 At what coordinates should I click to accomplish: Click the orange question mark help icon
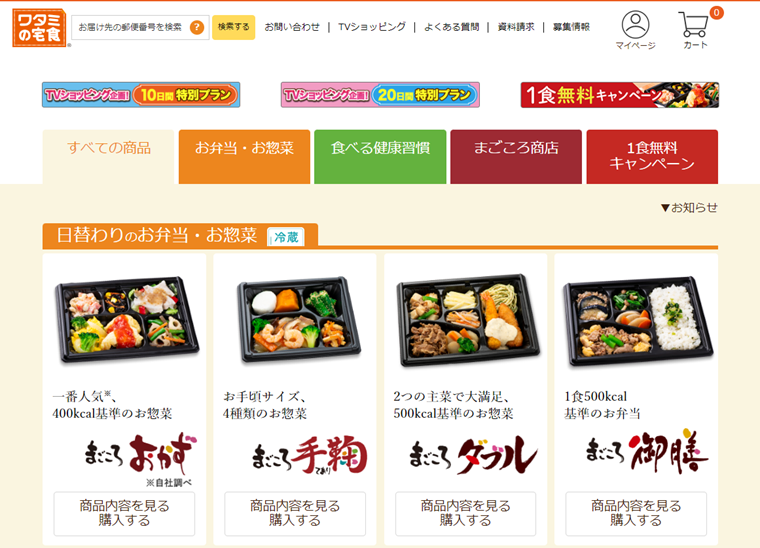click(x=197, y=27)
